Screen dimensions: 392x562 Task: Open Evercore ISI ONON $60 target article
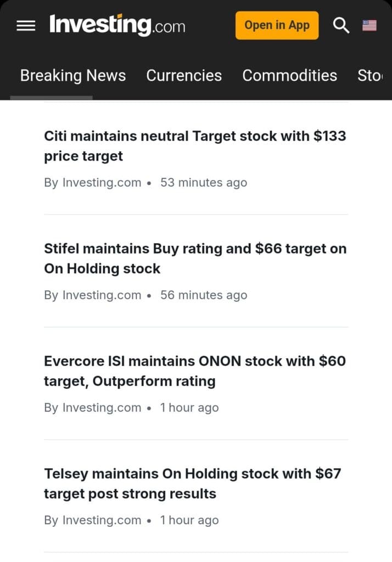click(x=195, y=371)
